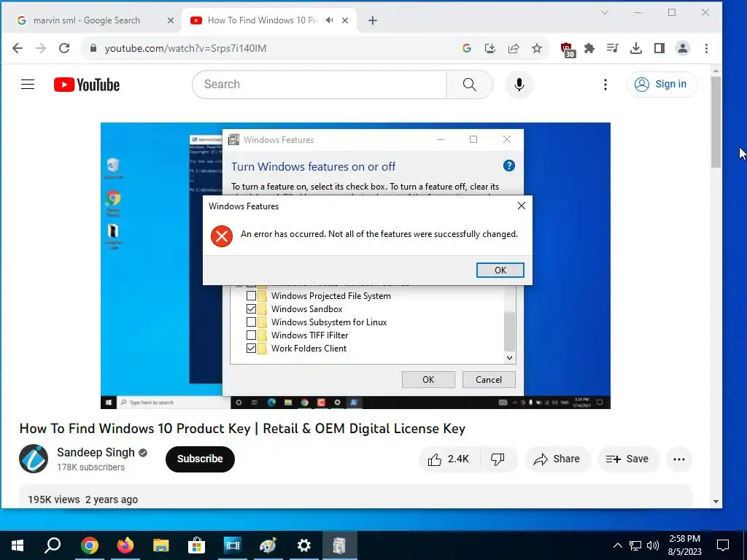747x560 pixels.
Task: Close the marvin sml Google Search tab
Action: [x=171, y=20]
